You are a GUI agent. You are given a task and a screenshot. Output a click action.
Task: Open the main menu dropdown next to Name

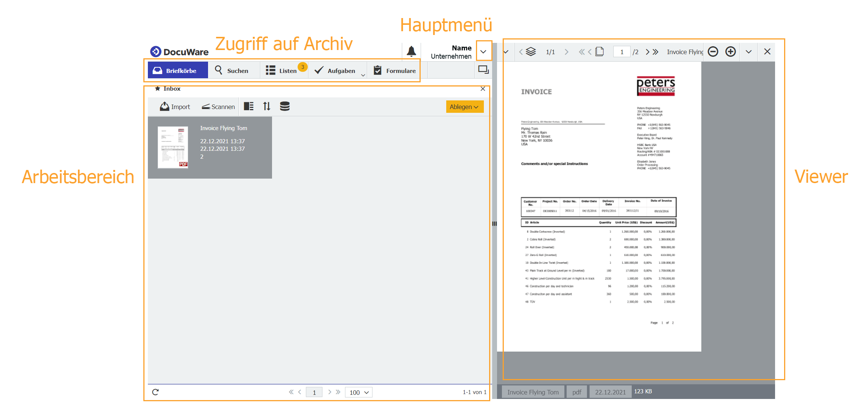[483, 52]
